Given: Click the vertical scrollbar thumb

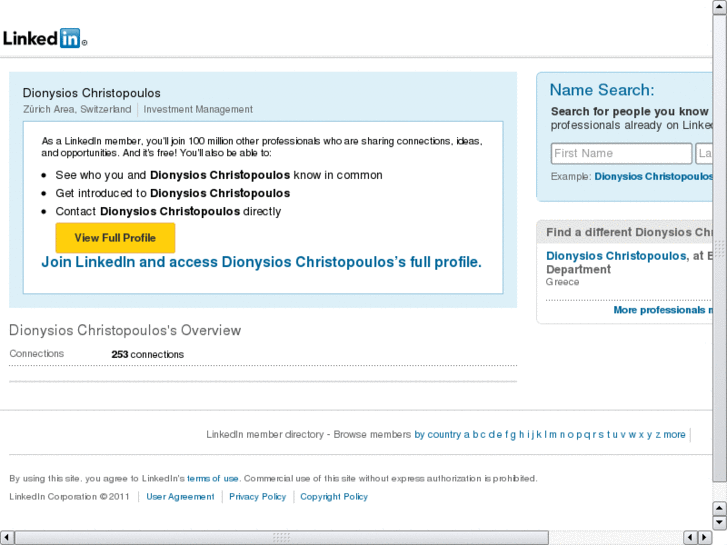Looking at the screenshot, I should pyautogui.click(x=719, y=249).
